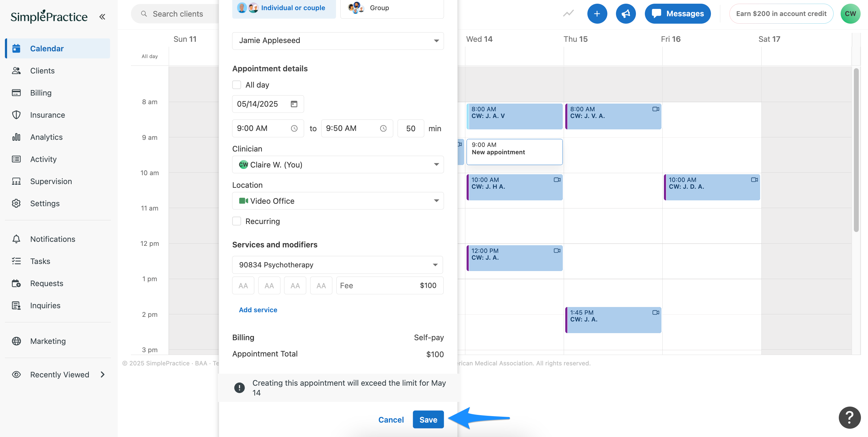Click the first AA modifier field
Screen dimensions: 868x437
[243, 286]
